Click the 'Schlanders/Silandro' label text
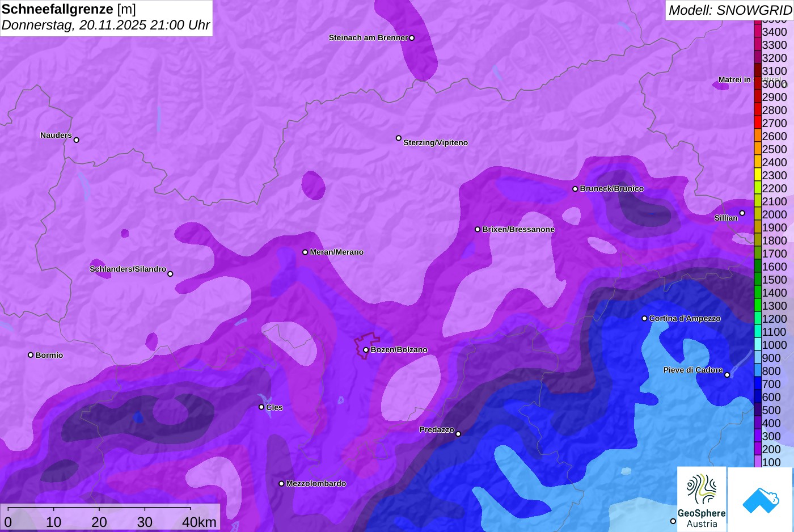The image size is (794, 532). coord(128,269)
